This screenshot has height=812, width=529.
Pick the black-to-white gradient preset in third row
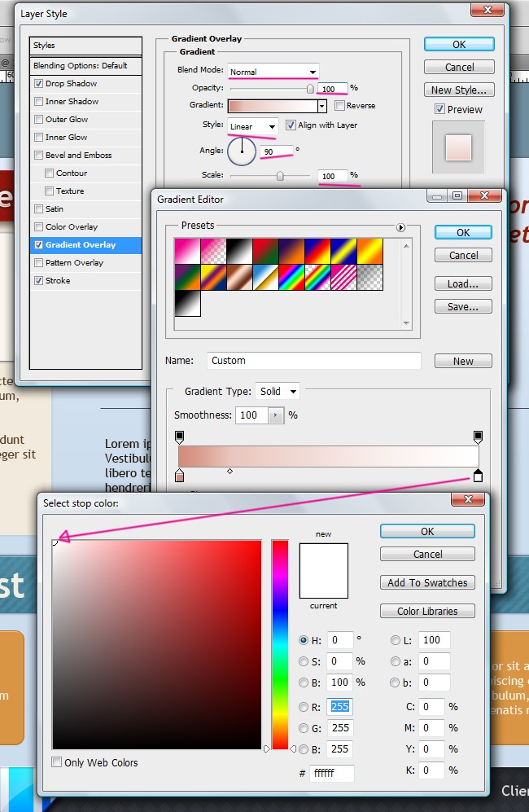187,304
